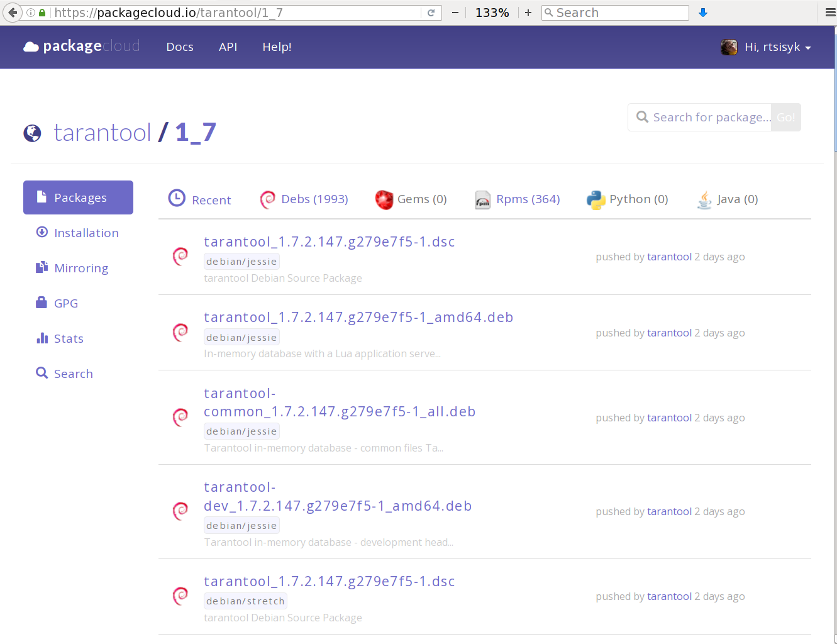Open the Help! menu item
This screenshot has height=644, width=837.
(x=277, y=47)
